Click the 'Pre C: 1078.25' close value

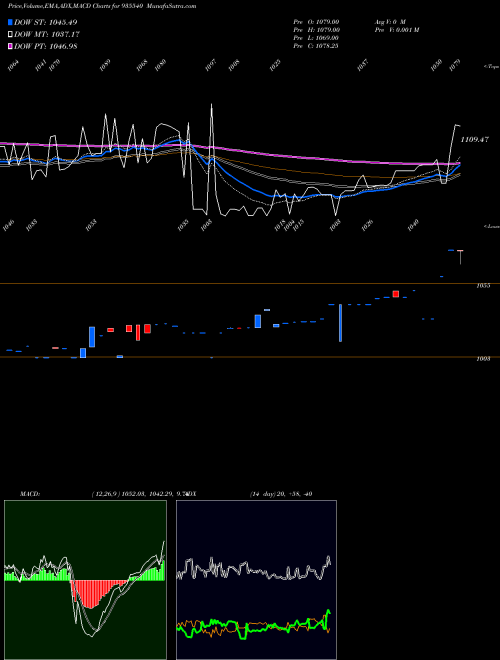(316, 46)
